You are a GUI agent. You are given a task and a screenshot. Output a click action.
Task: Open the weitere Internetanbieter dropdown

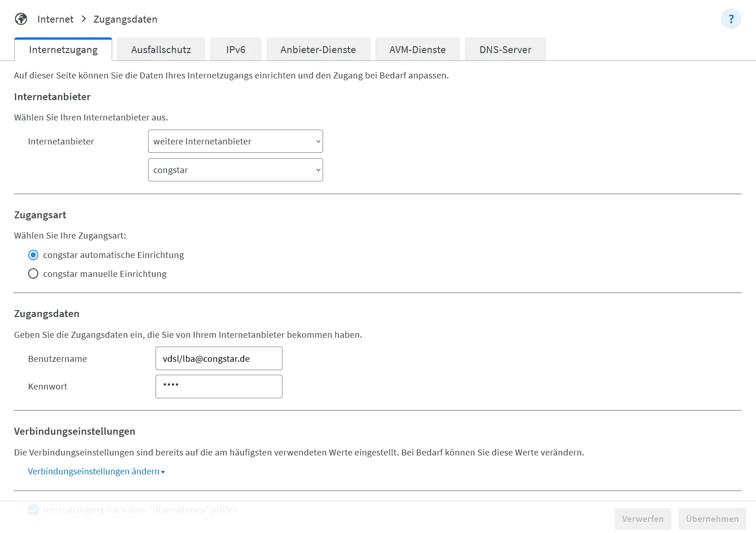[x=235, y=141]
